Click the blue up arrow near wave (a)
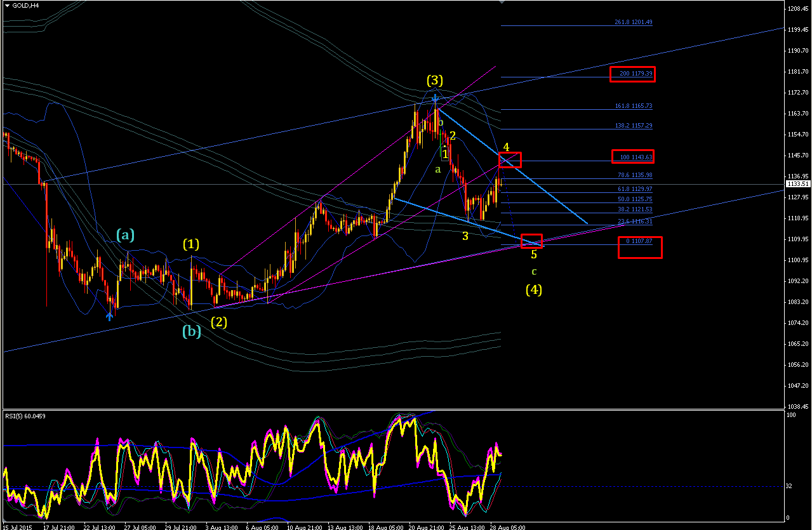This screenshot has height=530, width=812. click(x=110, y=315)
